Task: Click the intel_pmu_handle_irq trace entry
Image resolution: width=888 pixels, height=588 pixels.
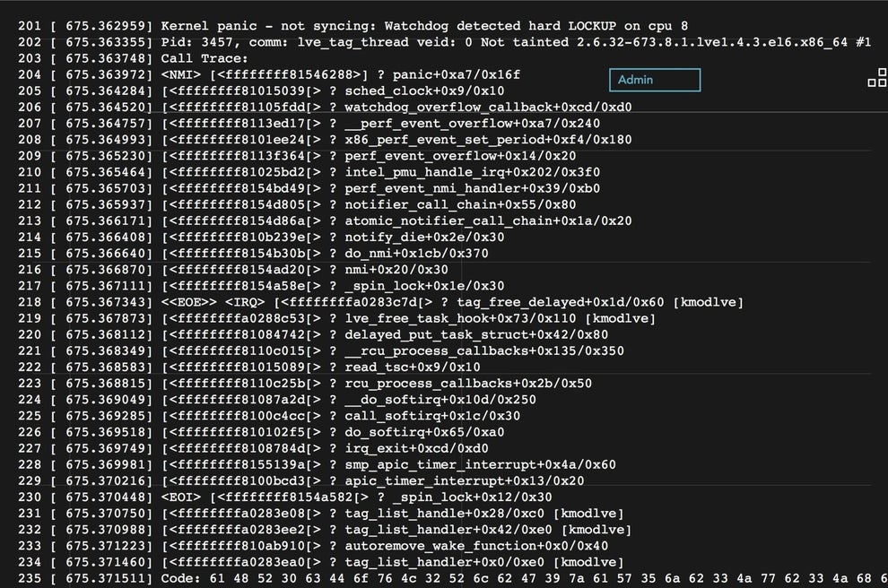Action: point(472,172)
